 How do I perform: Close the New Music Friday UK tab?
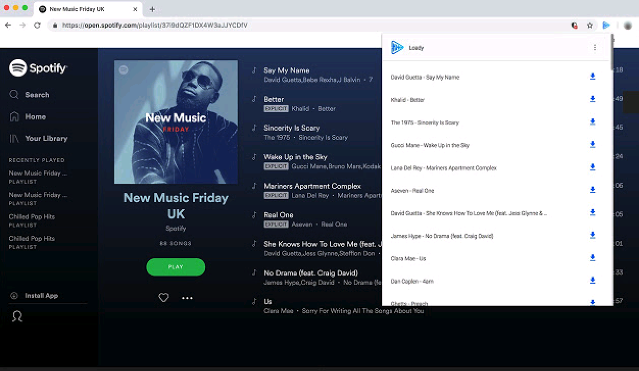coord(135,9)
